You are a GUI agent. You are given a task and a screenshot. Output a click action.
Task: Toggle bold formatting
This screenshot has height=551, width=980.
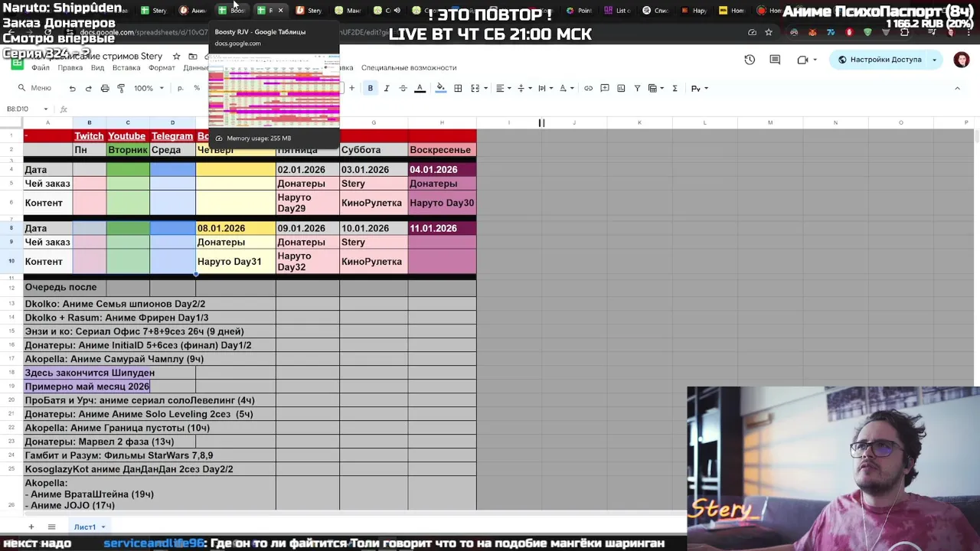tap(370, 89)
